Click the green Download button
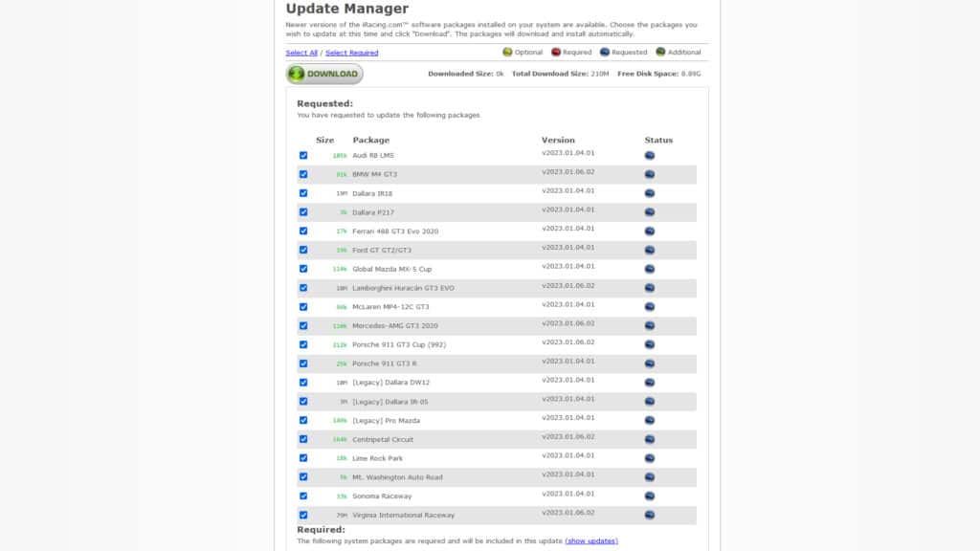Viewport: 980px width, 551px height. [324, 74]
